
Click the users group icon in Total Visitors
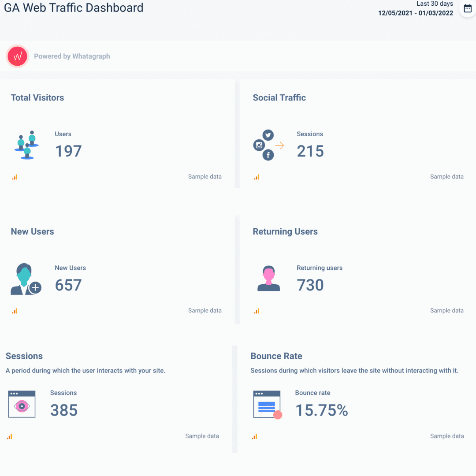pyautogui.click(x=26, y=145)
